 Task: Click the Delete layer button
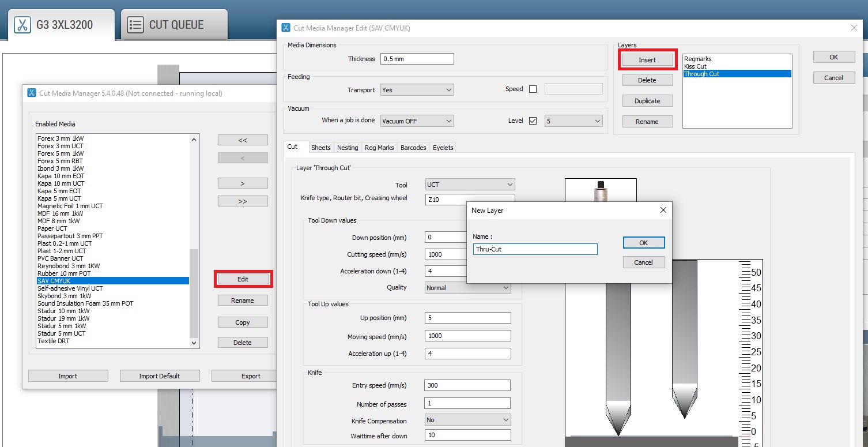point(647,80)
